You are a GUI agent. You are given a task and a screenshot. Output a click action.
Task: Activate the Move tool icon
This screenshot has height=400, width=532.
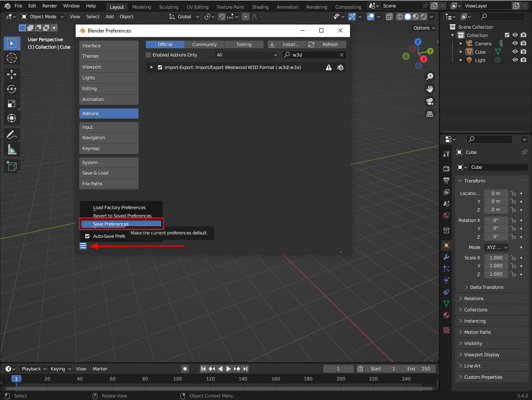(x=12, y=74)
